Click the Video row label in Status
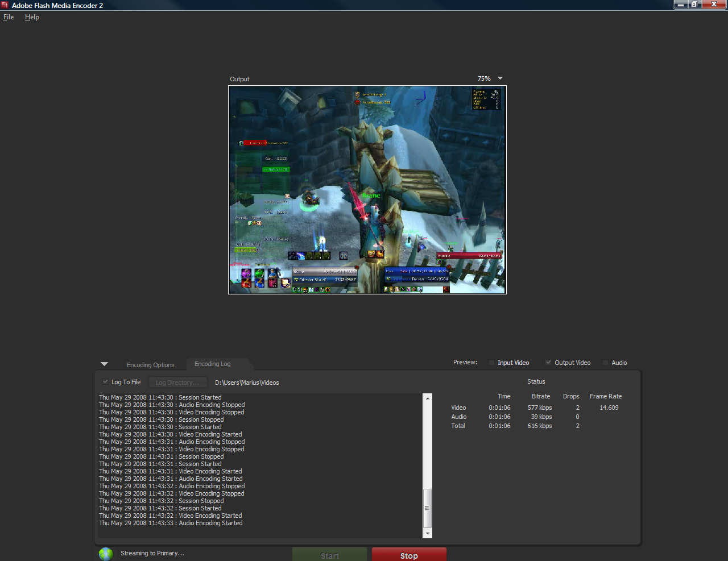 (458, 408)
